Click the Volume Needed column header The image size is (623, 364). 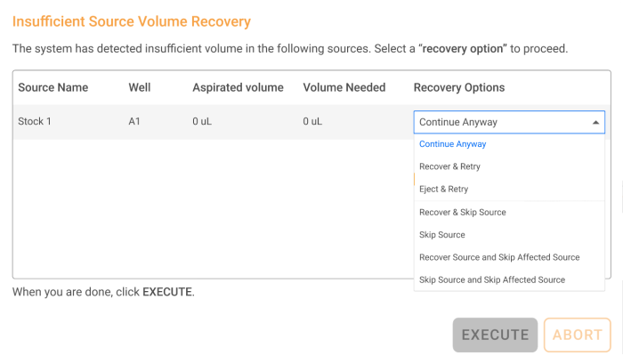coord(344,88)
